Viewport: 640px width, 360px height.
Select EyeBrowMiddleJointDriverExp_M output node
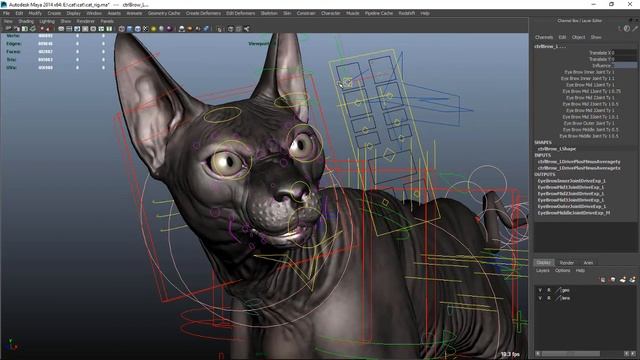pyautogui.click(x=573, y=213)
